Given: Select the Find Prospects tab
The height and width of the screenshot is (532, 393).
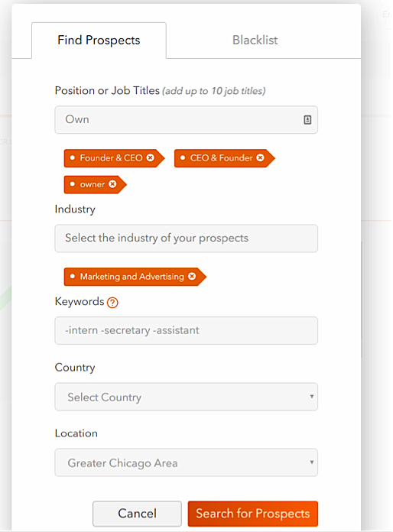Looking at the screenshot, I should 99,41.
